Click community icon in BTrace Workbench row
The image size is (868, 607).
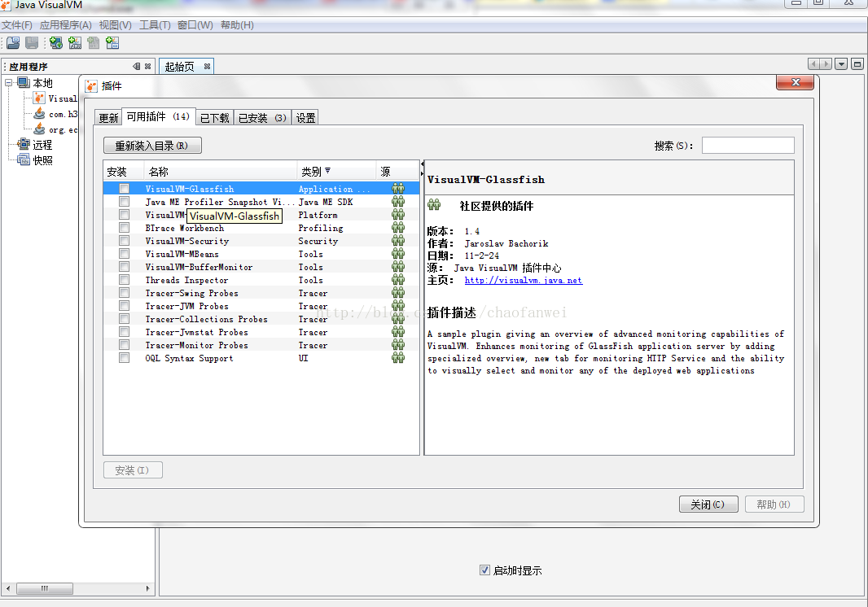point(398,227)
